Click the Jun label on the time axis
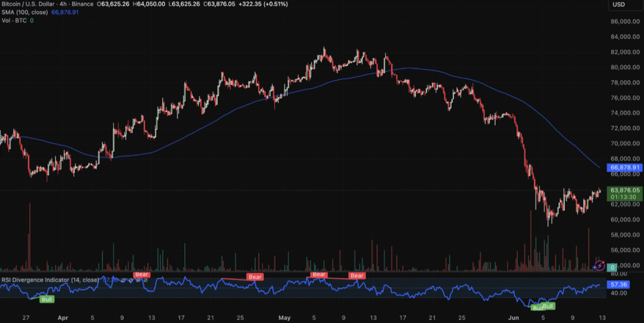644x323 pixels. click(x=513, y=318)
